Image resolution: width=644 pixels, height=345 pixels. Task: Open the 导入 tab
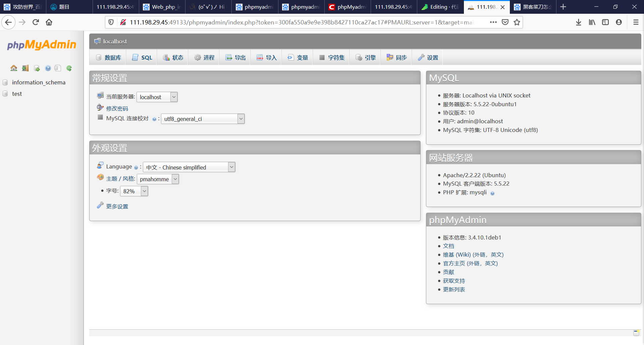pos(267,58)
